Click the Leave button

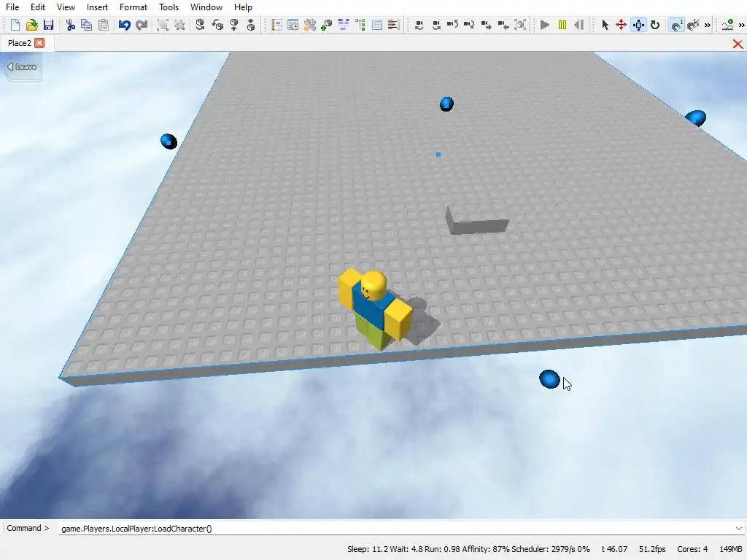tap(23, 66)
